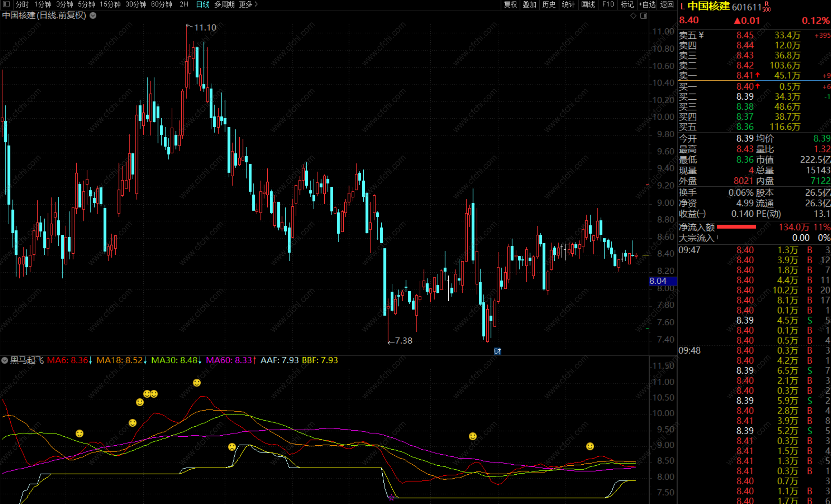This screenshot has width=831, height=504.
Task: Select the 分时 intraday tab
Action: point(22,4)
